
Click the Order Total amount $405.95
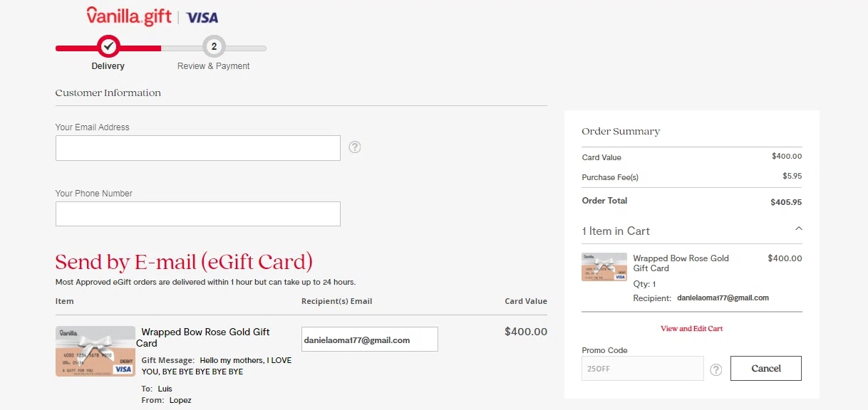785,202
